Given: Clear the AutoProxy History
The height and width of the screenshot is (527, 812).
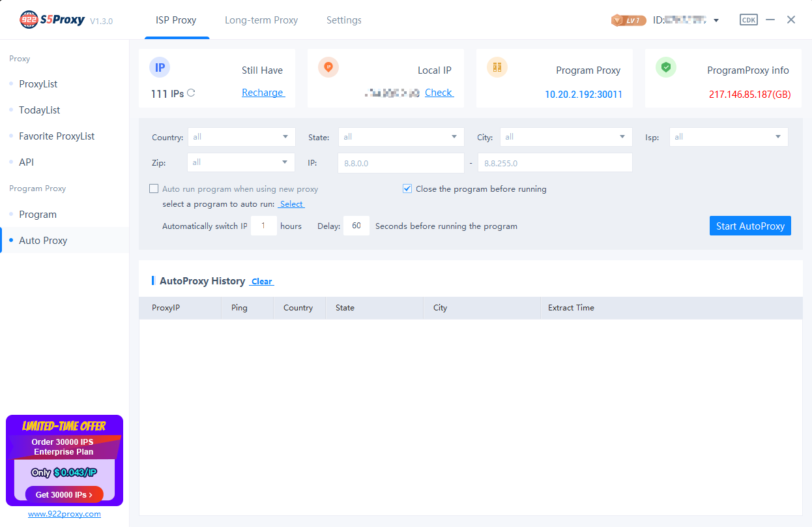Looking at the screenshot, I should pyautogui.click(x=262, y=282).
